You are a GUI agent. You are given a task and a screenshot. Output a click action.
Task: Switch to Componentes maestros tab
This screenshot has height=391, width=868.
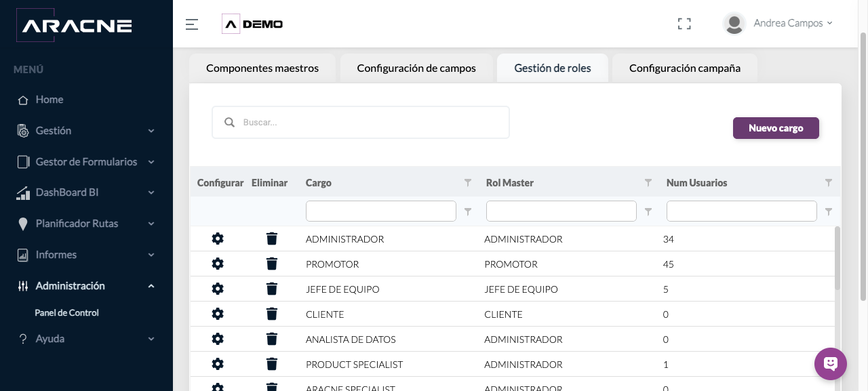[x=262, y=68]
